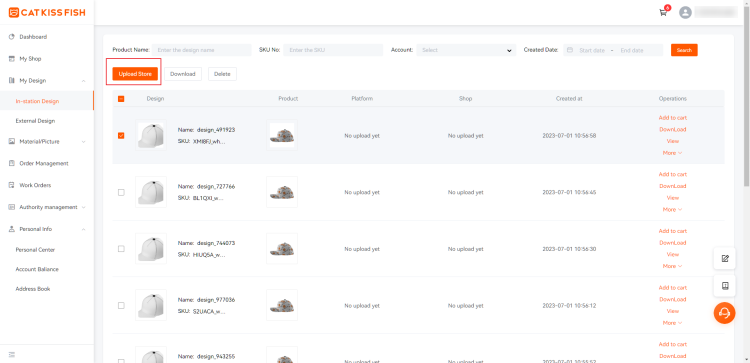Click the Delete button
The height and width of the screenshot is (363, 750).
(x=222, y=74)
